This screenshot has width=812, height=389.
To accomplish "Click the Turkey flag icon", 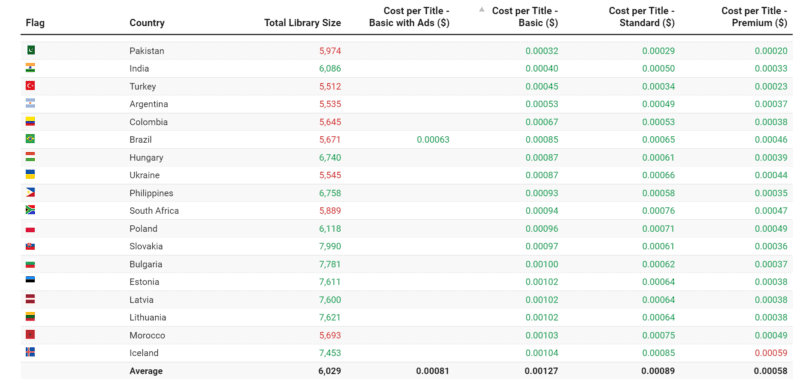I will coord(31,85).
